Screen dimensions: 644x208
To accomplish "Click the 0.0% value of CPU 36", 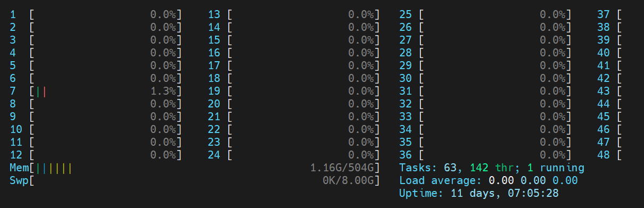I will (x=553, y=155).
